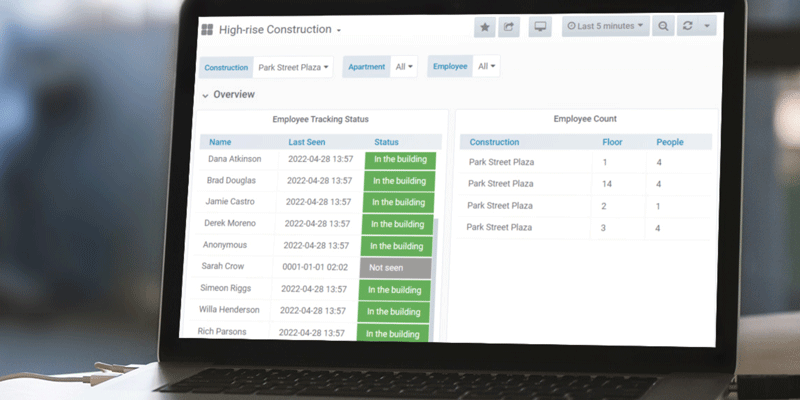The height and width of the screenshot is (400, 800).
Task: Click the dashboard grid icon
Action: click(207, 30)
